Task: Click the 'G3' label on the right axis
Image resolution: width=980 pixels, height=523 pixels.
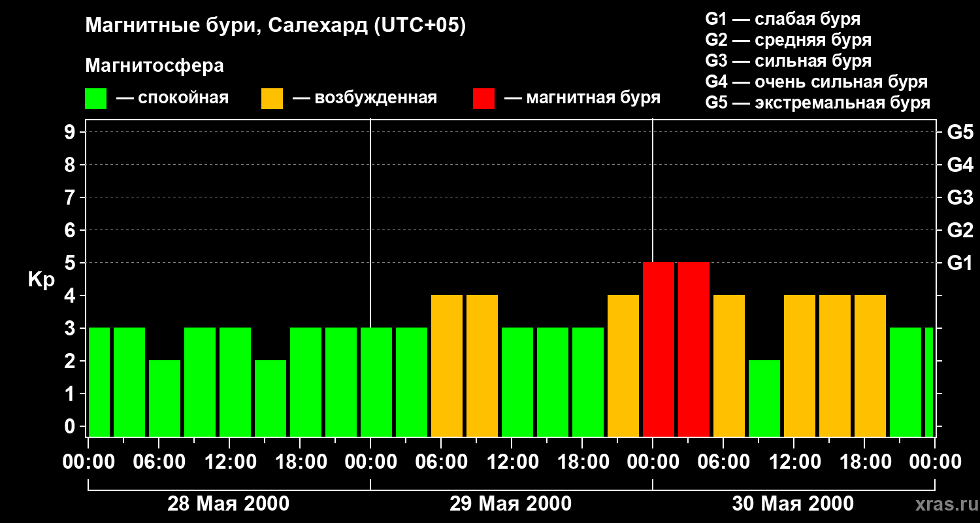Action: tap(960, 197)
